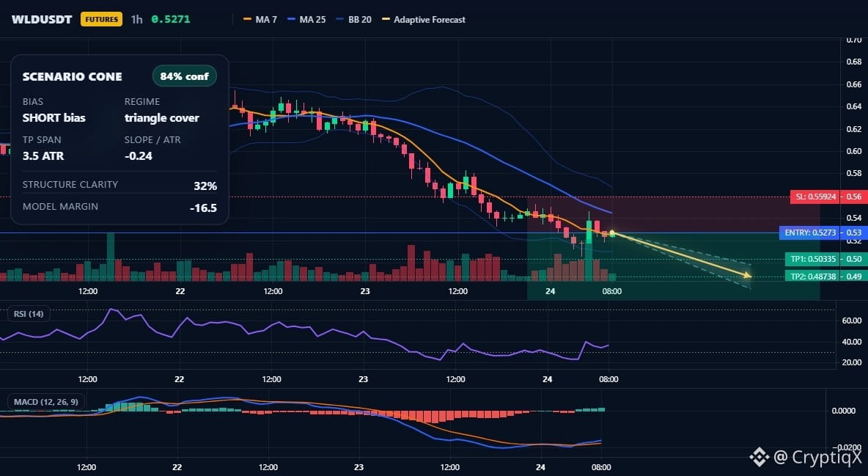
Task: Click the SCENARIO CONE panel title
Action: pyautogui.click(x=72, y=77)
